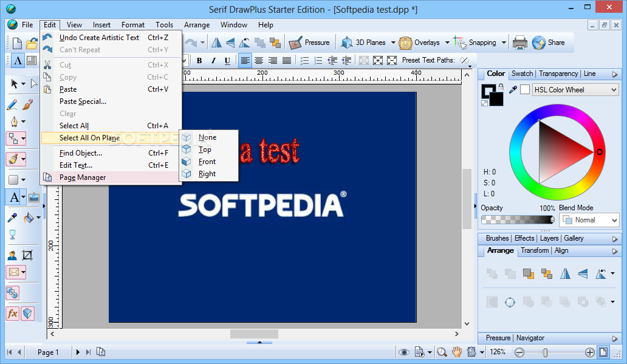Click the New Document icon

(17, 43)
